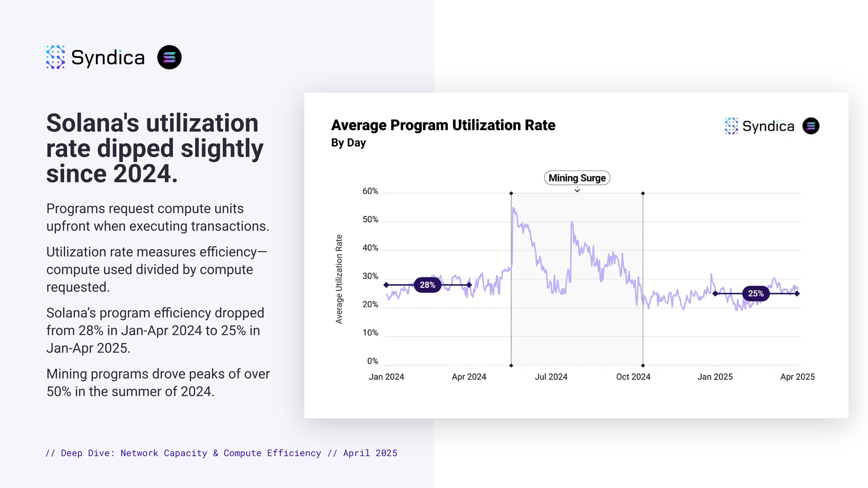Viewport: 868px width, 488px height.
Task: Click the Oct 2024 axis label
Action: pos(633,377)
